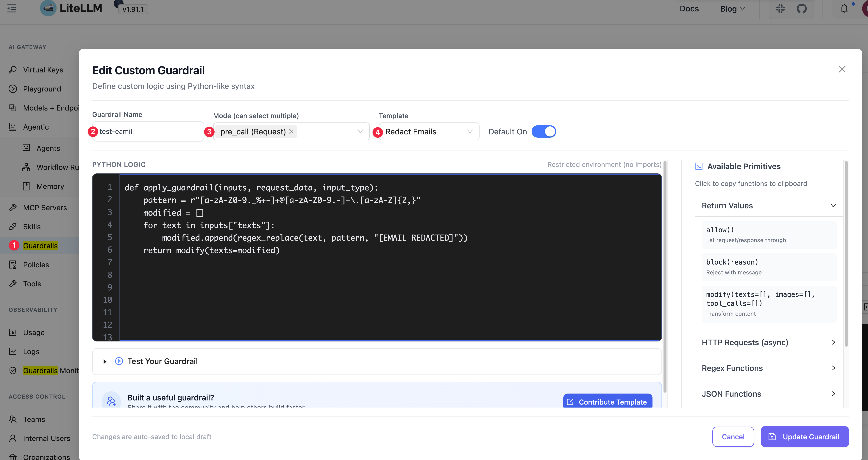Screen dimensions: 868x460
Task: Click Update Guardrail button
Action: click(x=805, y=437)
